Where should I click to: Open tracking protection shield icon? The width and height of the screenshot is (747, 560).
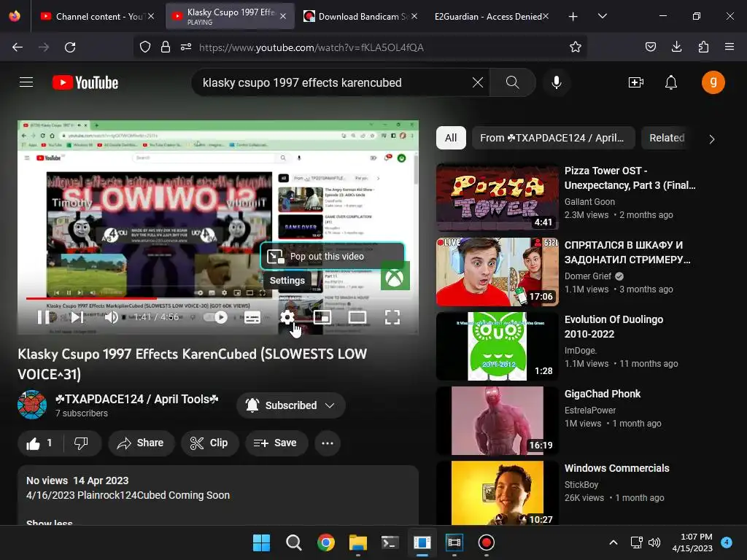click(x=145, y=47)
